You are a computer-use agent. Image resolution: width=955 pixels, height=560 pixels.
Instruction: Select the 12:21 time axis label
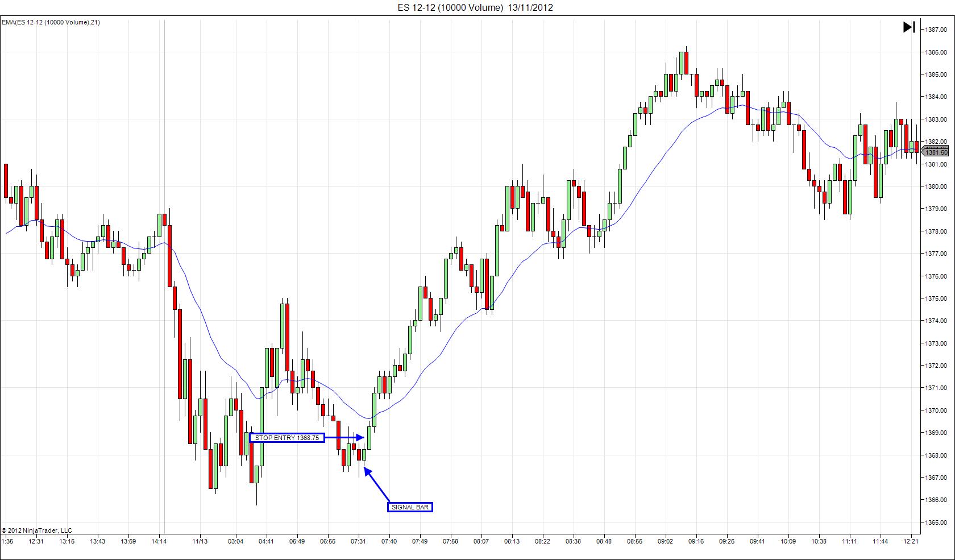coord(911,541)
